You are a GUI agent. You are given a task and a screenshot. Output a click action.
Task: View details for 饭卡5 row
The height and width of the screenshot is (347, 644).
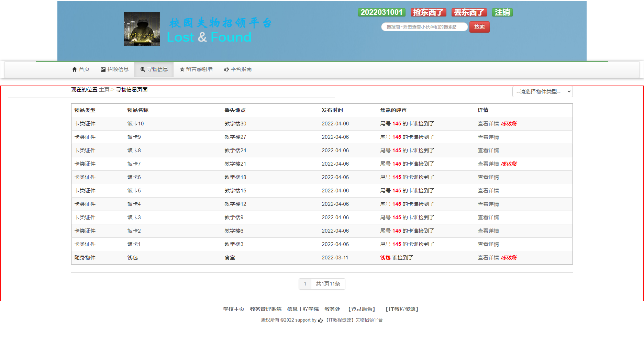488,191
